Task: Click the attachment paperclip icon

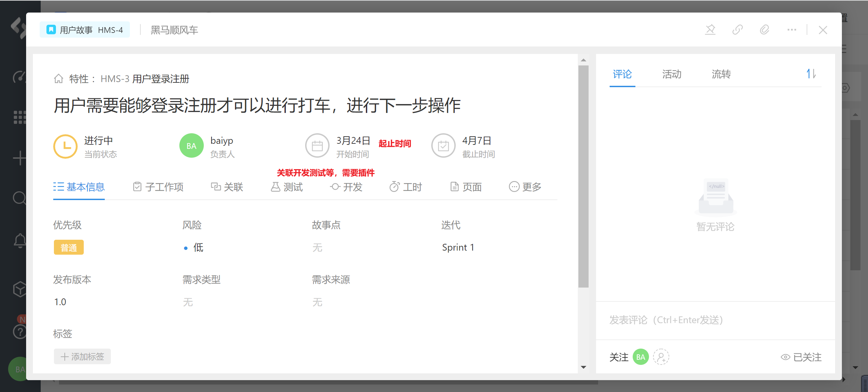Action: coord(764,30)
